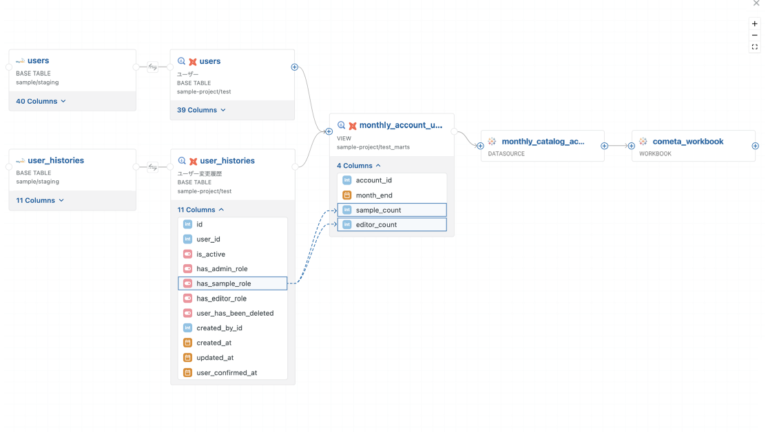Collapse 4 Columns in monthly_account view

click(x=359, y=165)
